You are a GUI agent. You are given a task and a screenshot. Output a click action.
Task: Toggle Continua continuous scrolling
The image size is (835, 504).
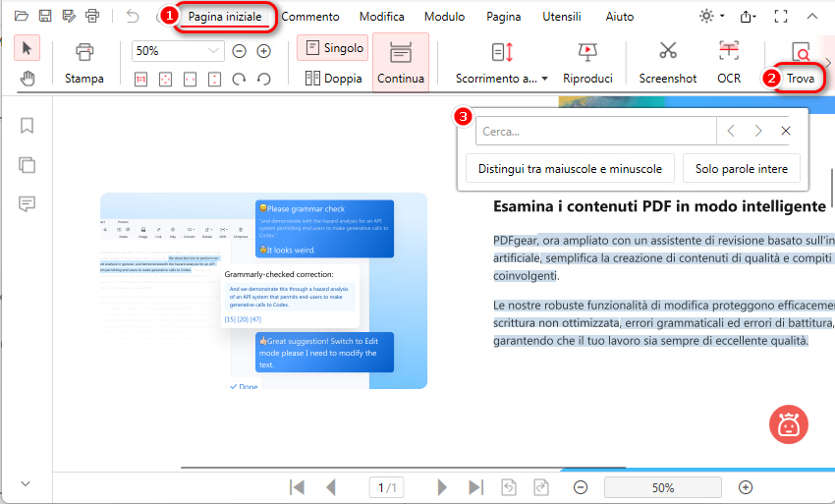(x=401, y=63)
